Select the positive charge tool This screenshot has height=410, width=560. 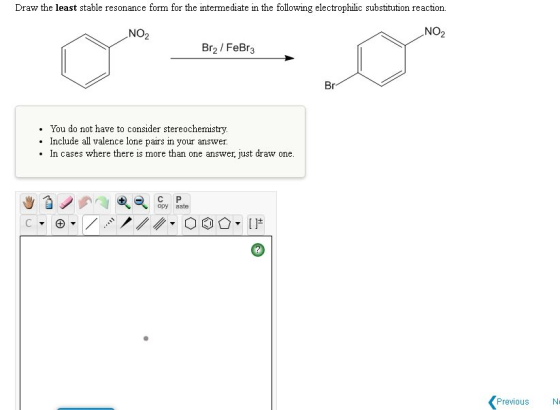(60, 224)
